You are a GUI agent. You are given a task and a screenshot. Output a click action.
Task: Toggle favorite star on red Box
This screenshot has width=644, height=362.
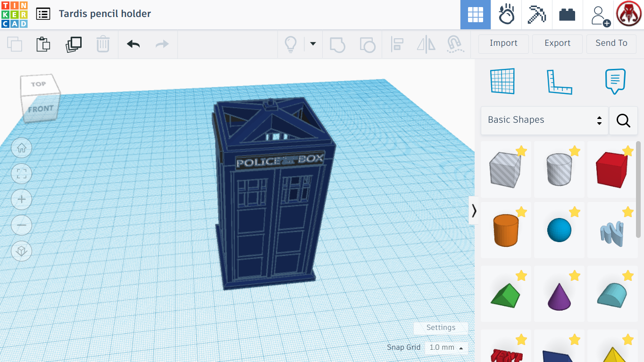[627, 151]
